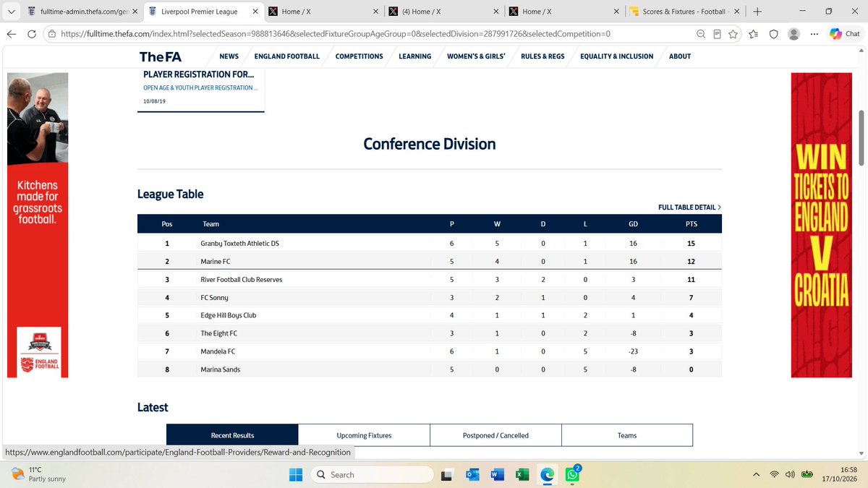This screenshot has width=868, height=488.
Task: Open the Wi-Fi network tray icon
Action: [x=774, y=474]
